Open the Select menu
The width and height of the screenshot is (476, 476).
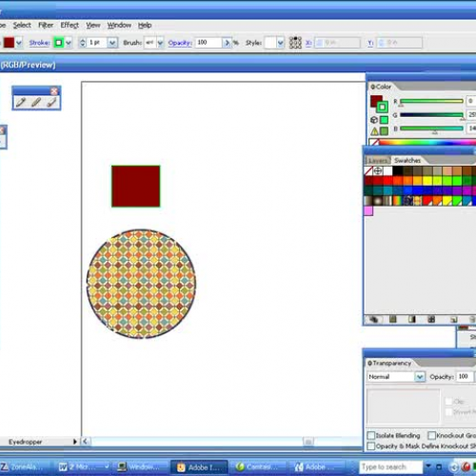[22, 25]
